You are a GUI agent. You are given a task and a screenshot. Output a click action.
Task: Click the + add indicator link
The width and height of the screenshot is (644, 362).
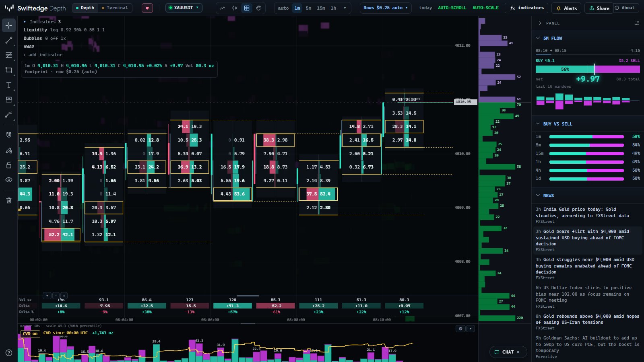click(43, 55)
